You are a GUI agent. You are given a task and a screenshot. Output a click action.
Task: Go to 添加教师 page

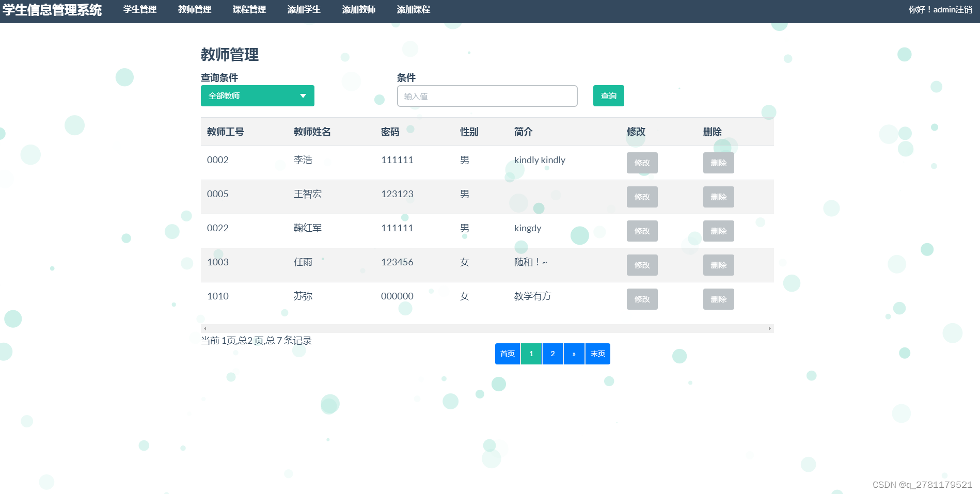click(x=359, y=10)
